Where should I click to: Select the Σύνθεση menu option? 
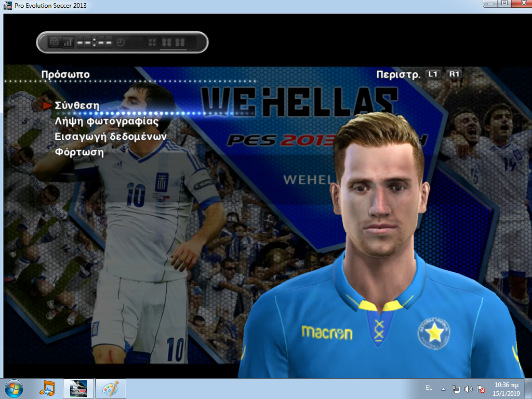pyautogui.click(x=77, y=105)
